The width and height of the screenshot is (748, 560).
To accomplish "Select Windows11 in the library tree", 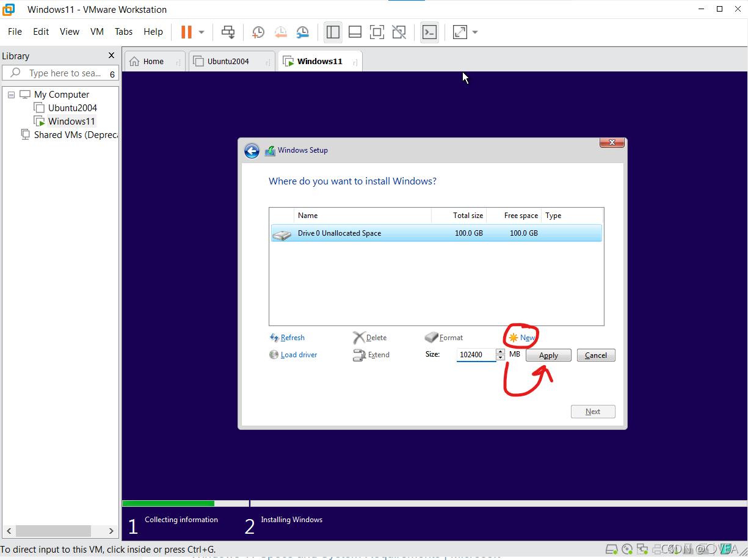I will [71, 122].
